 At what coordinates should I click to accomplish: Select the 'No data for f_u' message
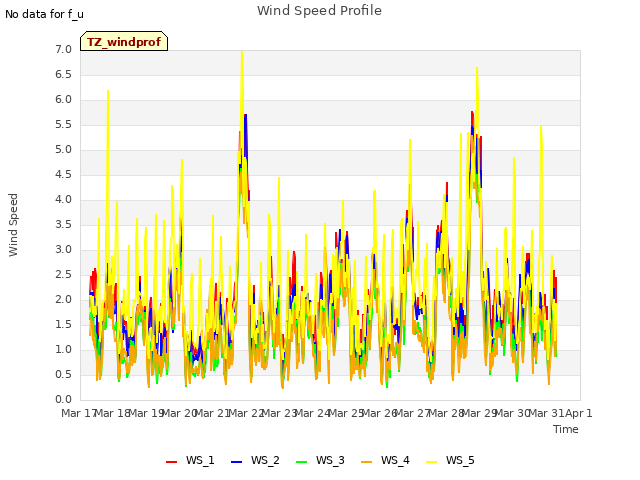pos(44,14)
